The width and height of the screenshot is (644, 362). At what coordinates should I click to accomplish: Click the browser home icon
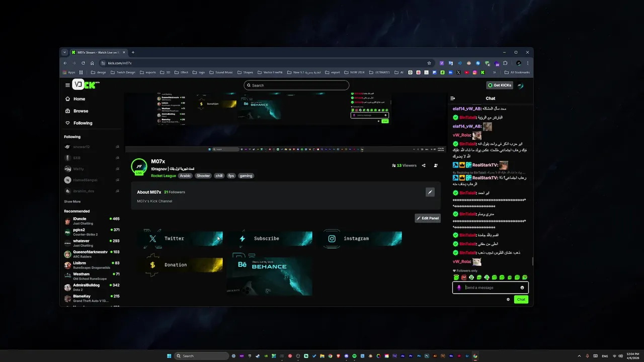(92, 63)
